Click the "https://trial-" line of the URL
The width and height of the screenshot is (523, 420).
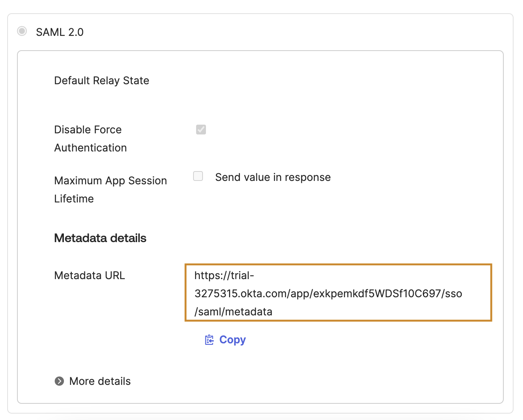point(224,275)
